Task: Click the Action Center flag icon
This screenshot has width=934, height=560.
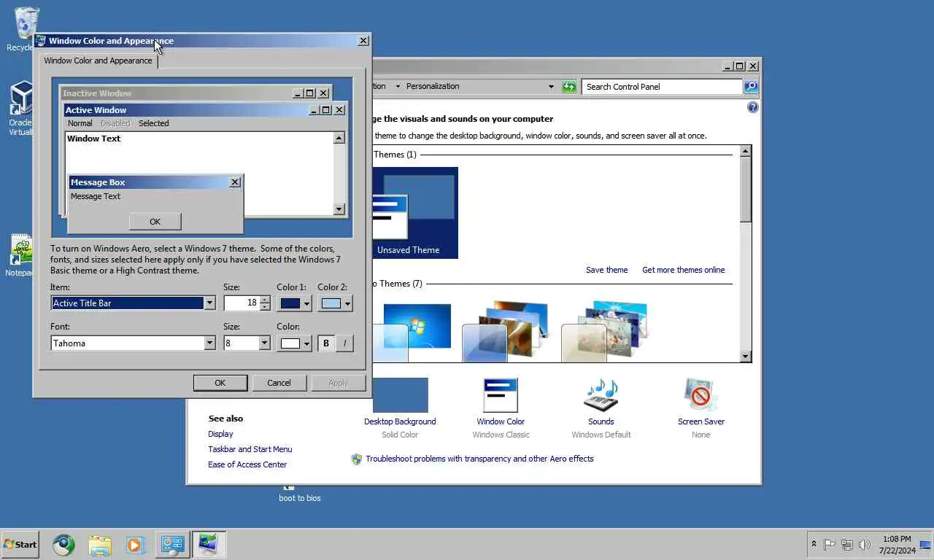Action: point(830,544)
